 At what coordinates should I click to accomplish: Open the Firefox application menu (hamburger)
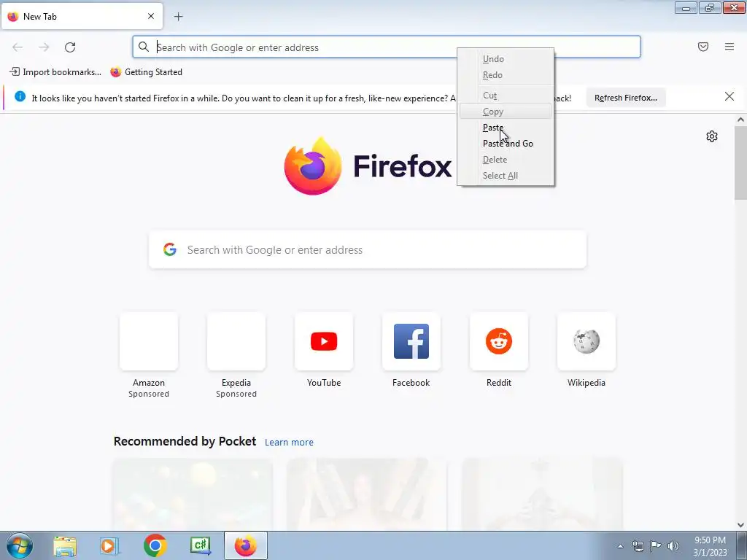click(x=729, y=47)
